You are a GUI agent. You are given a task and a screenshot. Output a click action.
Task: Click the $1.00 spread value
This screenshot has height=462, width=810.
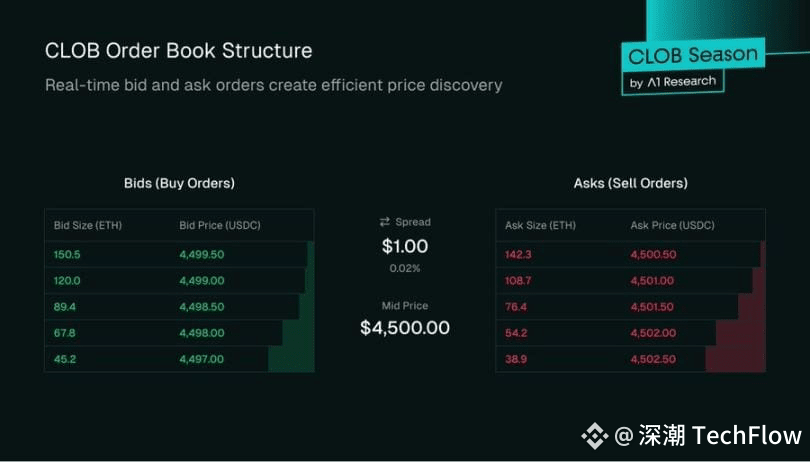click(405, 246)
